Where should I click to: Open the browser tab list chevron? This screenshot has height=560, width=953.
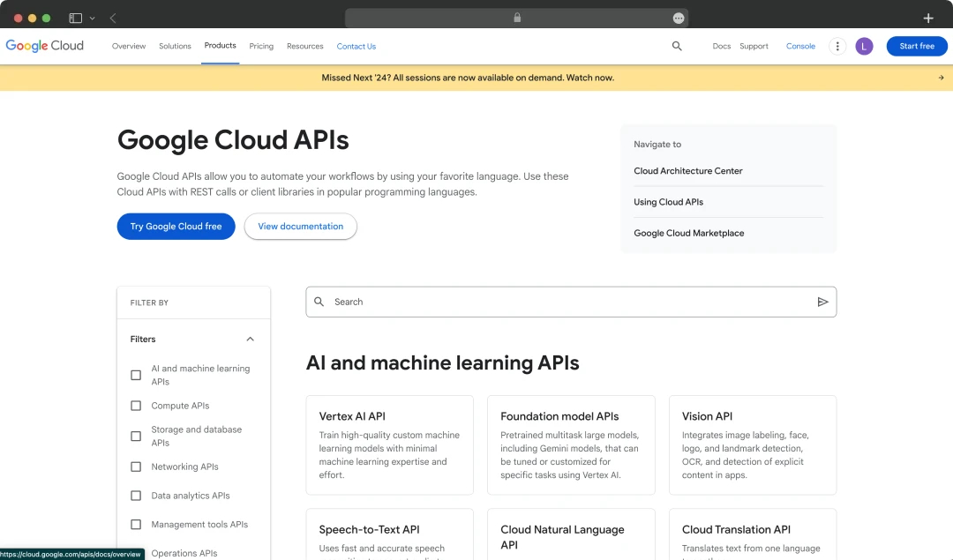click(92, 17)
